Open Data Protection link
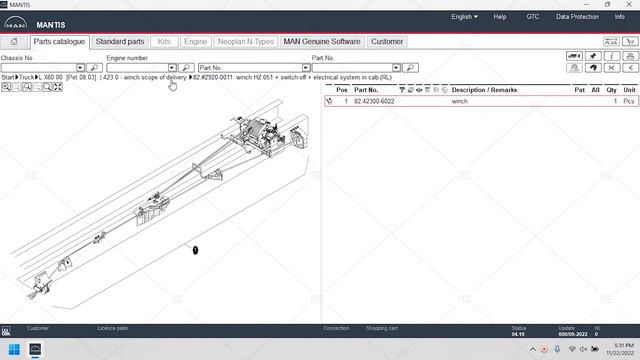Viewport: 640px width, 360px height. click(x=577, y=17)
